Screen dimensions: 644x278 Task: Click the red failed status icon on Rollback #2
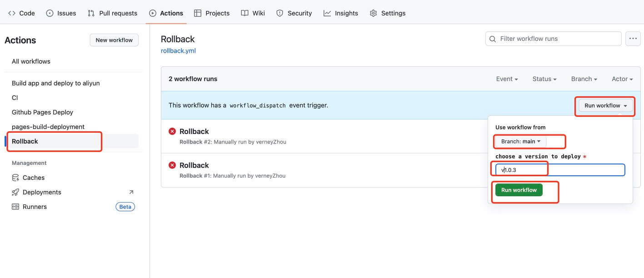click(x=172, y=131)
